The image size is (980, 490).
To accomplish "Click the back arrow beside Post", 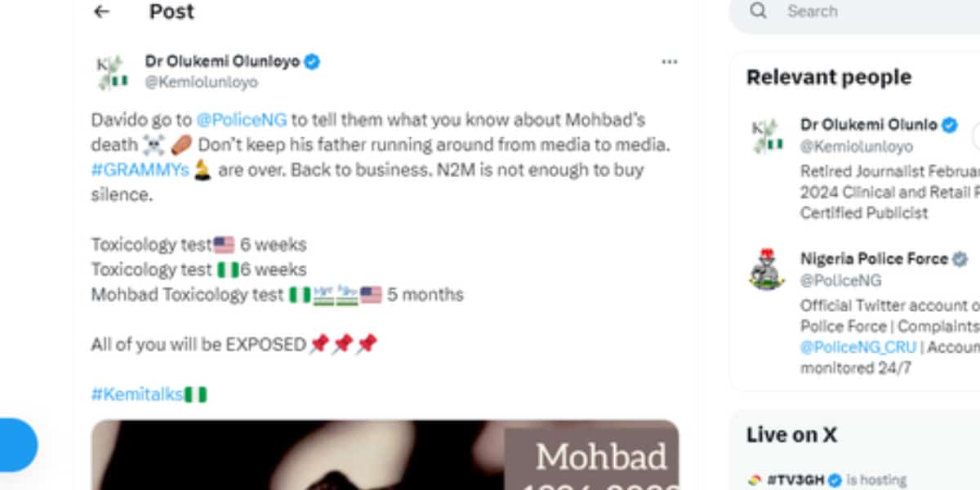I will coord(101,11).
